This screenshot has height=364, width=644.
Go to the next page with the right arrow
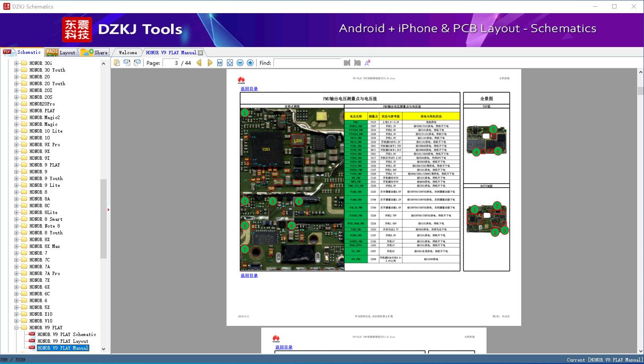click(x=210, y=63)
